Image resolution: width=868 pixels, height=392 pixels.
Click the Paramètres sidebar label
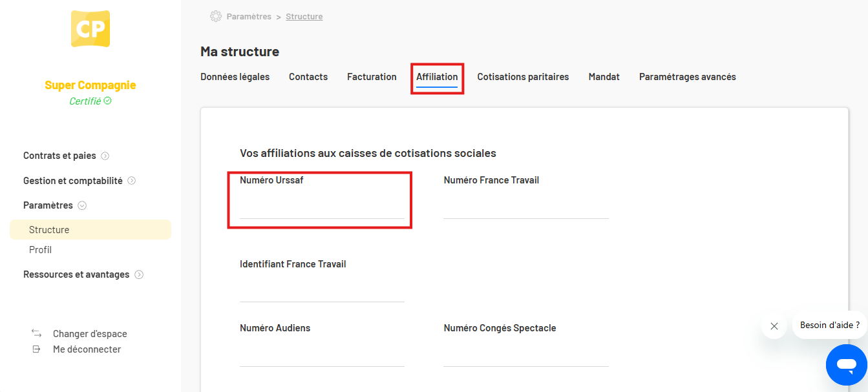click(48, 205)
